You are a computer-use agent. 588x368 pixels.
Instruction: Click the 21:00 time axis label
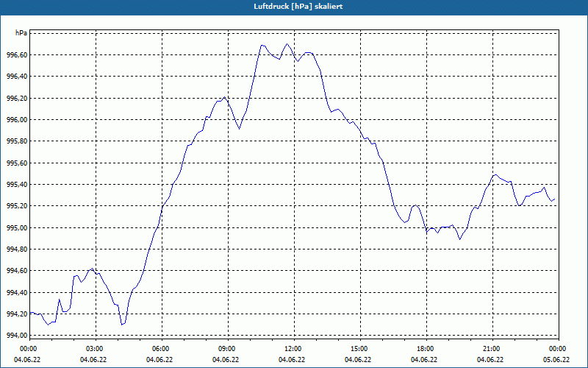[492, 349]
